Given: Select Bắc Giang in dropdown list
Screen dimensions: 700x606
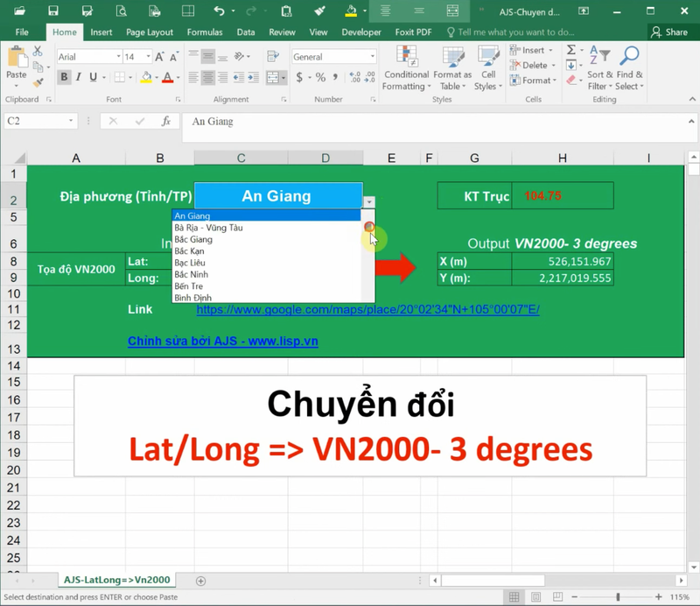Looking at the screenshot, I should [x=267, y=239].
